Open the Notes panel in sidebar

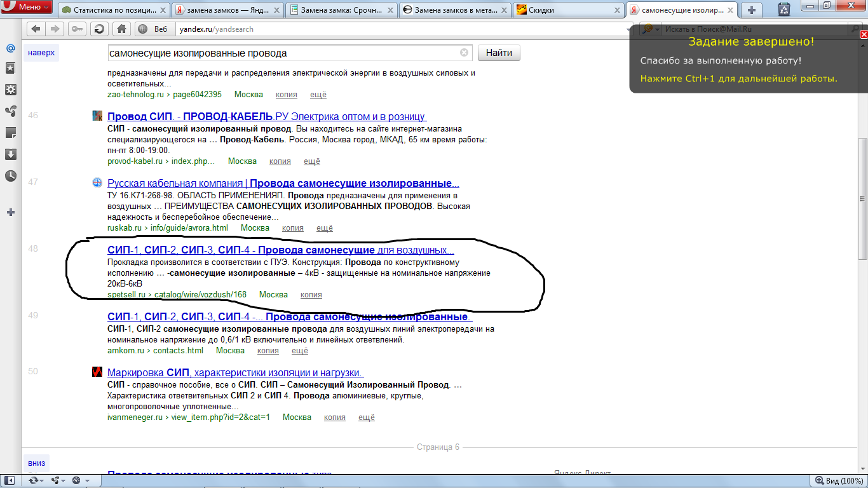10,133
